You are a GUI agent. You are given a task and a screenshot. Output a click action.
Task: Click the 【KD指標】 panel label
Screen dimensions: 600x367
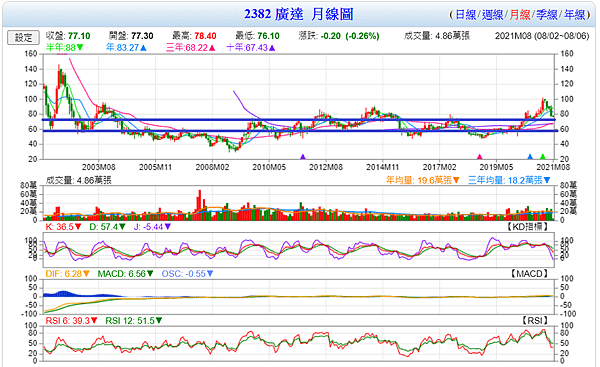click(527, 227)
